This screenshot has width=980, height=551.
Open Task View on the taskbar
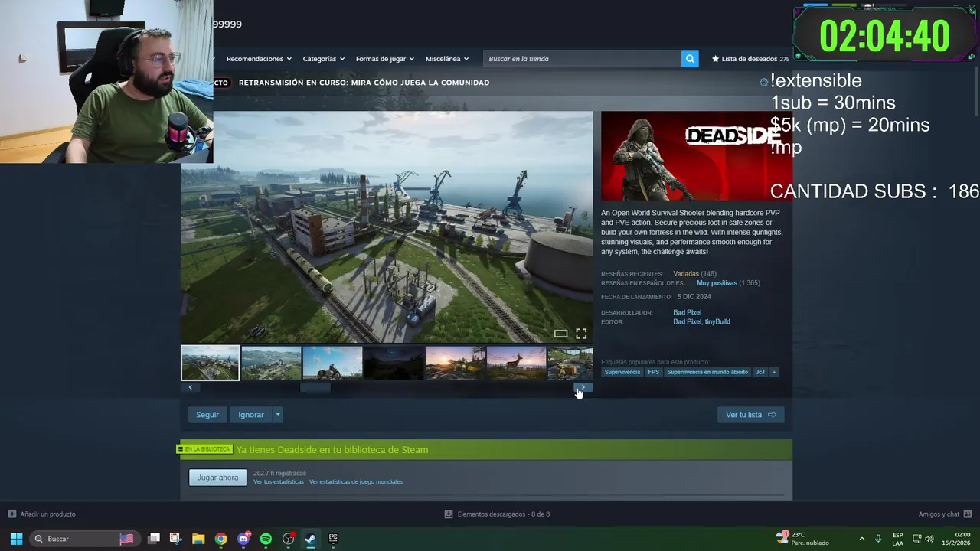pos(154,539)
